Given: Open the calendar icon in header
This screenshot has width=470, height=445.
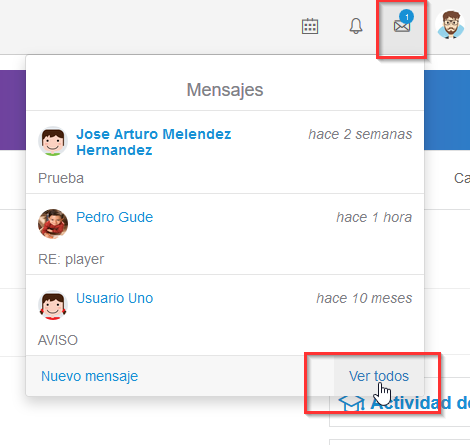Looking at the screenshot, I should pos(310,26).
